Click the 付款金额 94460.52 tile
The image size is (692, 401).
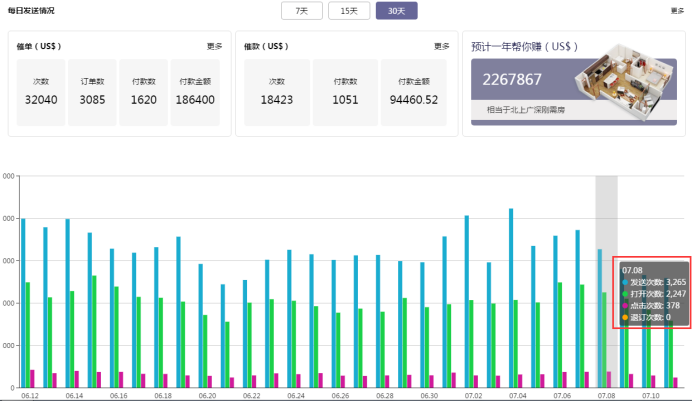(414, 93)
